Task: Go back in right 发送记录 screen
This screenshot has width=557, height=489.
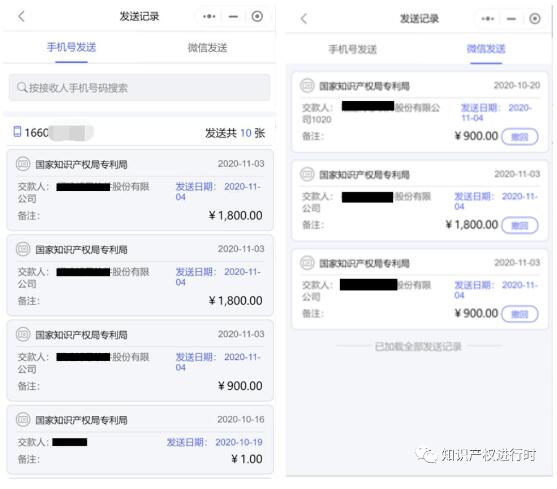Action: 304,18
